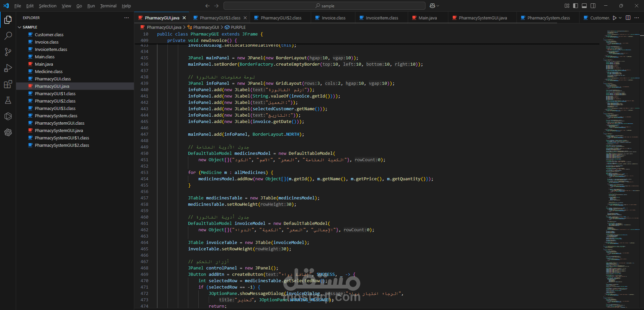Click the Run Java play button
Viewport: 644px width, 310px height.
click(x=614, y=18)
